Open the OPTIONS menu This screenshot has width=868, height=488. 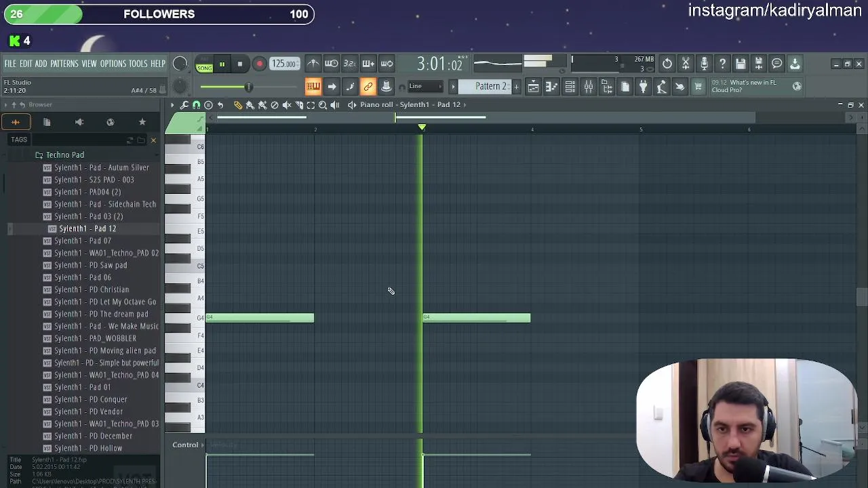point(113,64)
